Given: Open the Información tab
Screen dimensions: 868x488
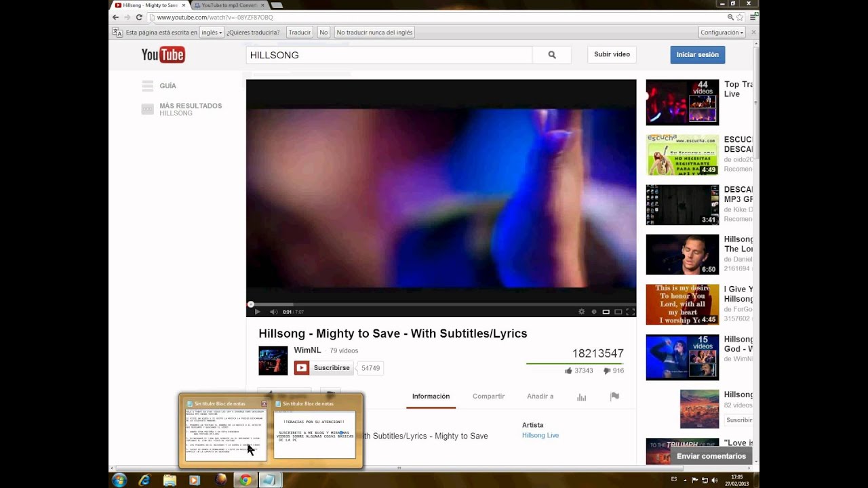Looking at the screenshot, I should click(431, 396).
